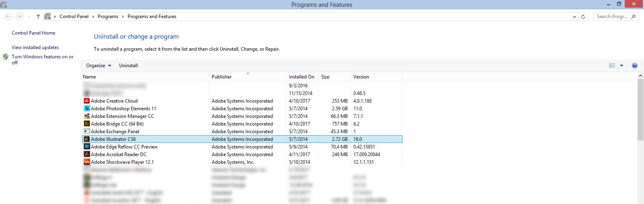Click the 5/9/2014 installed date cell
The width and height of the screenshot is (644, 204).
pyautogui.click(x=298, y=147)
